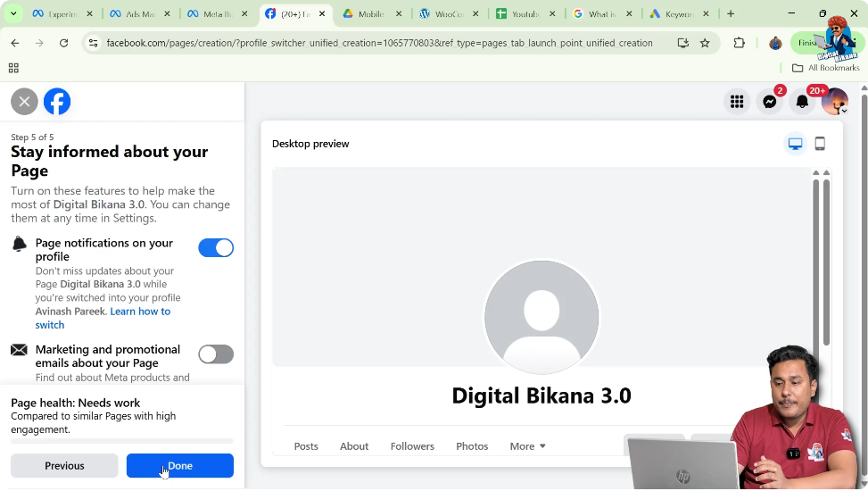Image resolution: width=868 pixels, height=491 pixels.
Task: Click the Facebook logo icon
Action: pyautogui.click(x=57, y=102)
